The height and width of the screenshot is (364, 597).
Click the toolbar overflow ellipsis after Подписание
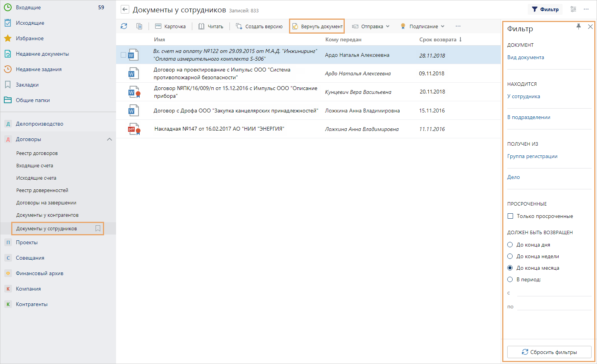pos(458,26)
